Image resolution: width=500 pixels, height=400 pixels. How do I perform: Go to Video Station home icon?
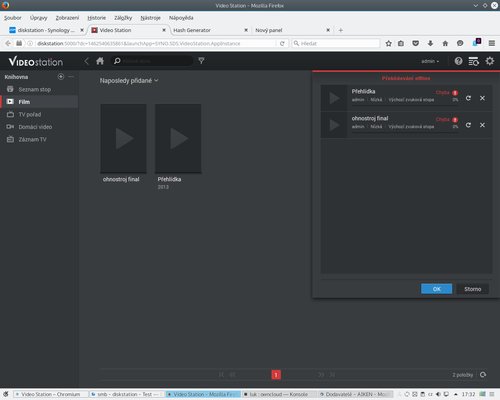click(100, 61)
